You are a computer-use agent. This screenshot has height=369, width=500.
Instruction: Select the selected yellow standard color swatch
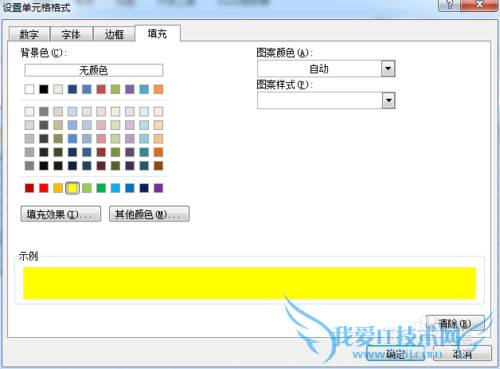point(72,188)
